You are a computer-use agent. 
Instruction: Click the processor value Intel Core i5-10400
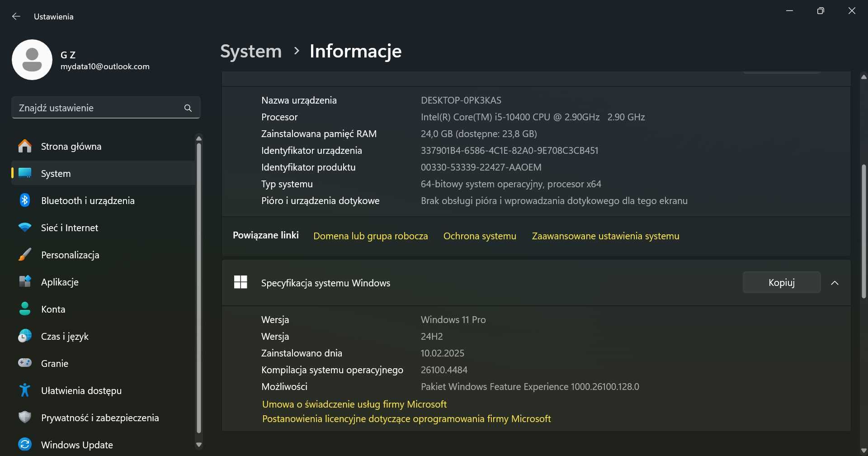point(533,117)
